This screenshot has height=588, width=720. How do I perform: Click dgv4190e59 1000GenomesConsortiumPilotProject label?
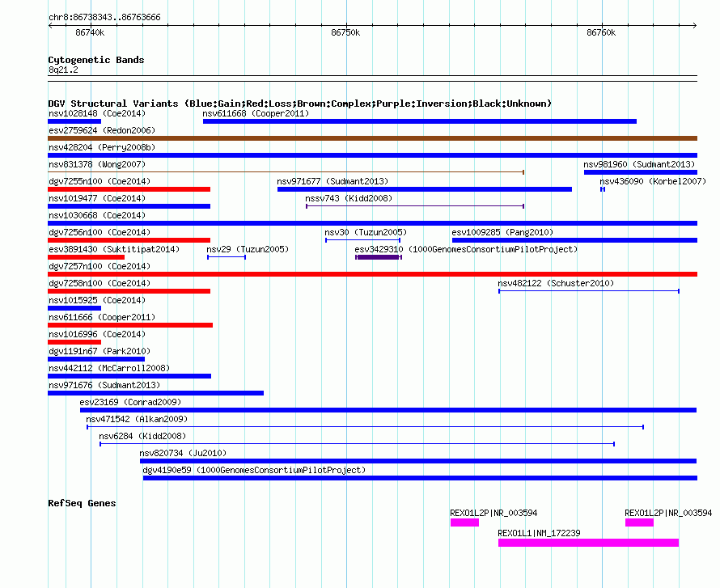coord(254,470)
